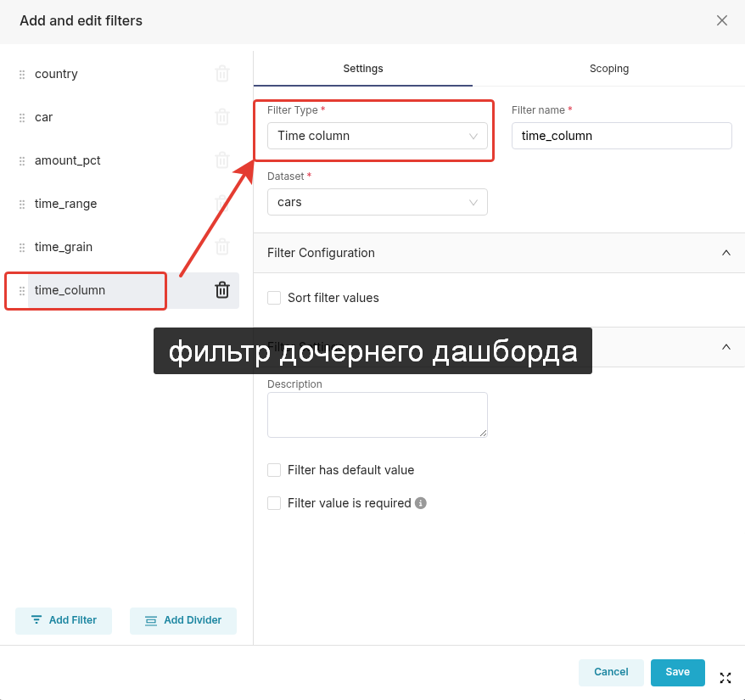Enable Filter value is required
The image size is (745, 700).
coord(274,502)
